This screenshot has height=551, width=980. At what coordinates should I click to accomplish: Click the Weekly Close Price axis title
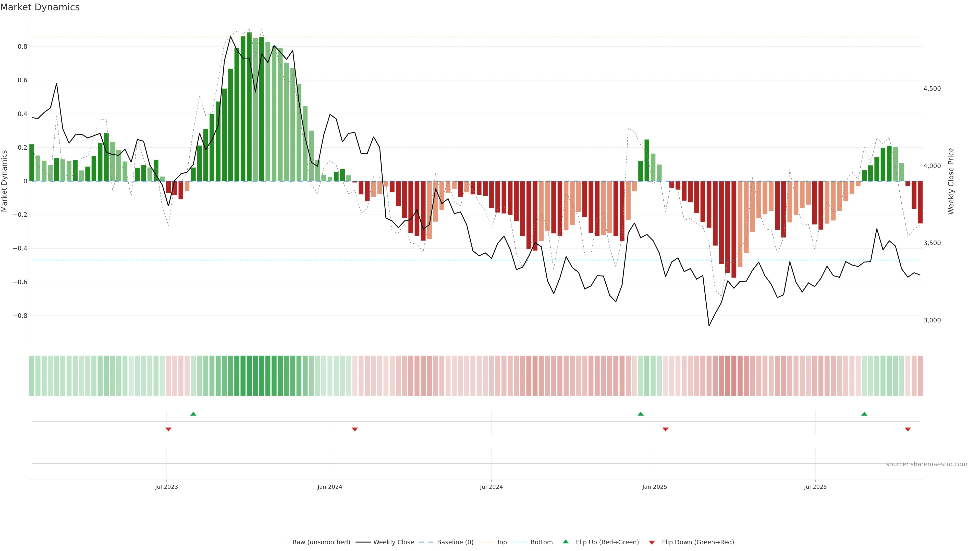tap(951, 181)
